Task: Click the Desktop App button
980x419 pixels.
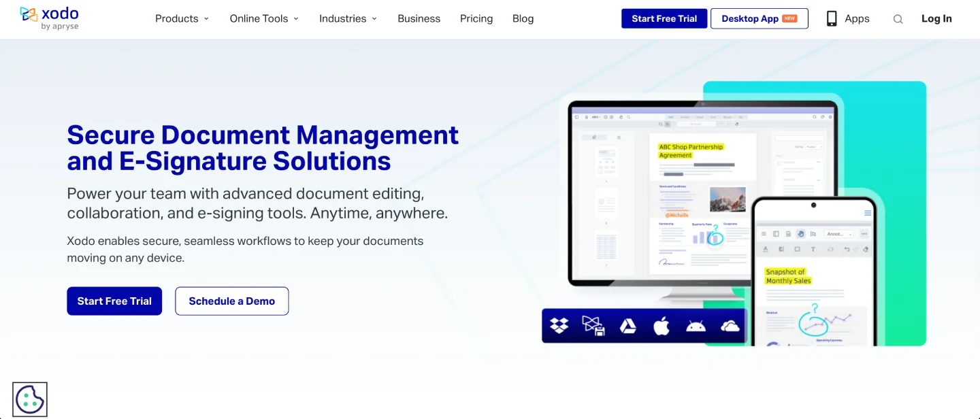Action: pyautogui.click(x=759, y=18)
